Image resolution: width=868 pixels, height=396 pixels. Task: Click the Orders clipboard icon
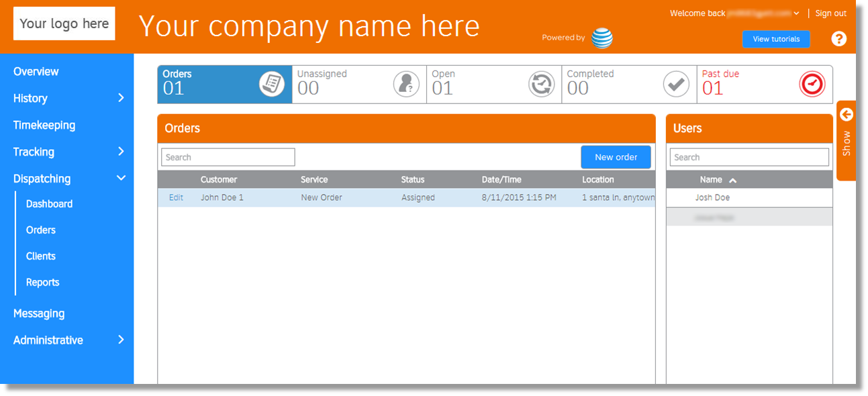pos(272,84)
